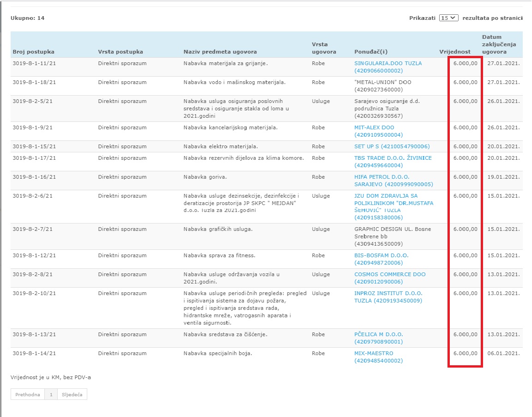Select page 1 in pagination
Screen dimensions: 532x417
click(x=51, y=394)
